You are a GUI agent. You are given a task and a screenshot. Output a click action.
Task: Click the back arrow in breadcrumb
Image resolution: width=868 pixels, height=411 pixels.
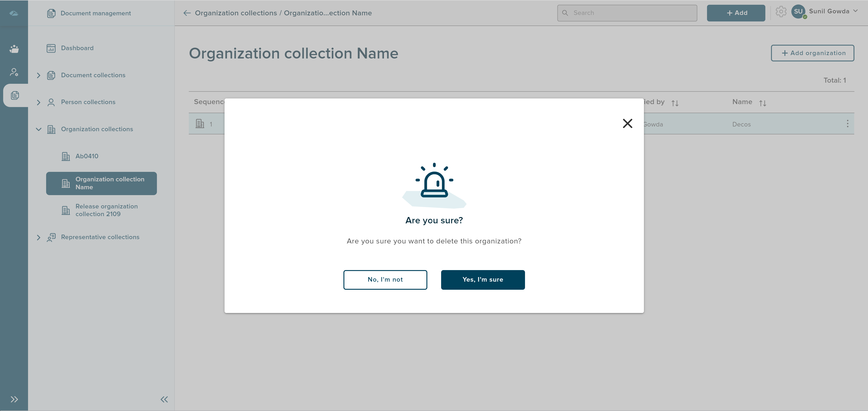[x=187, y=13]
